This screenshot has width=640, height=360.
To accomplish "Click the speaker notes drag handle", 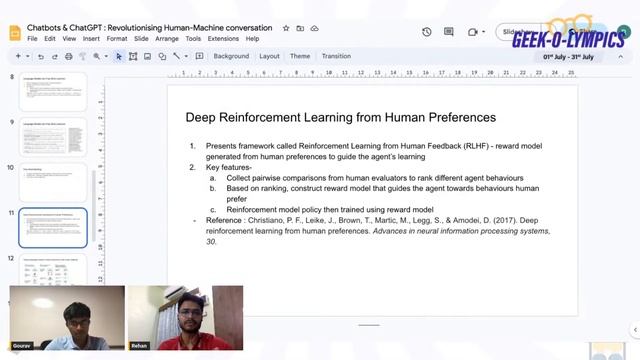I will coord(369,325).
